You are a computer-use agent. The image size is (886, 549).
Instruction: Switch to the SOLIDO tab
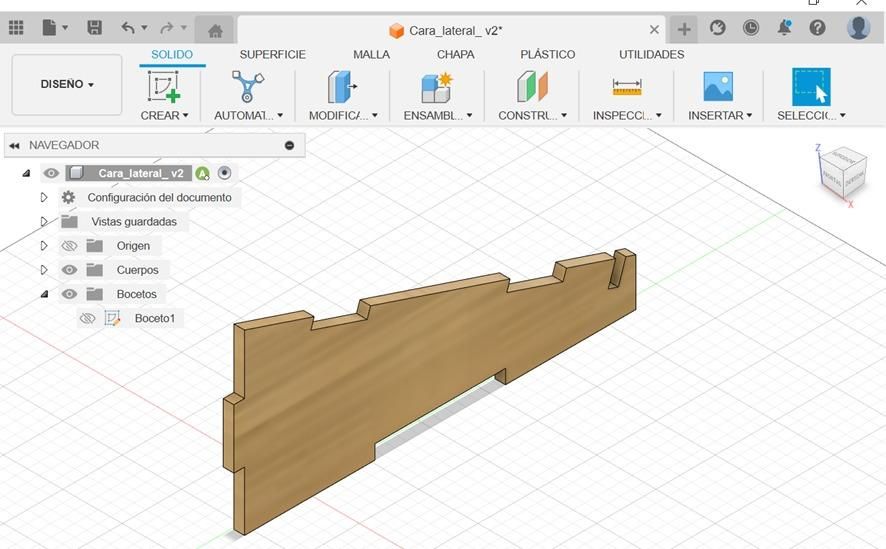[x=172, y=55]
